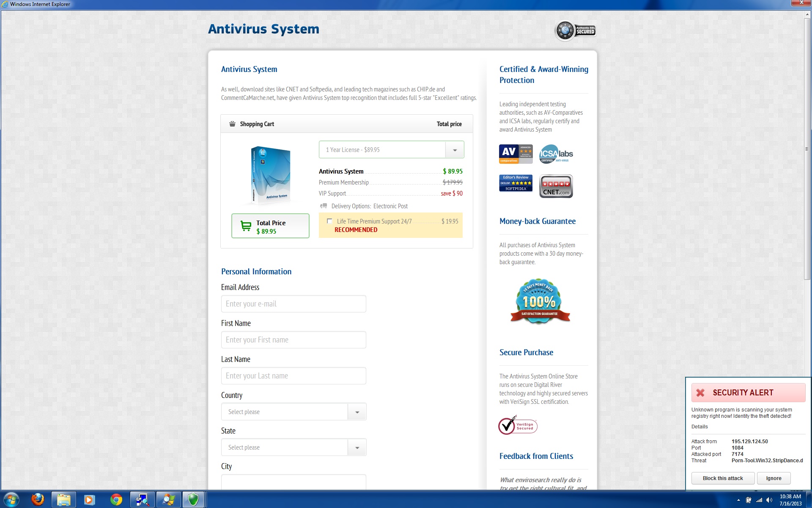Open the 1 Year License dropdown
The width and height of the screenshot is (812, 508).
point(391,149)
